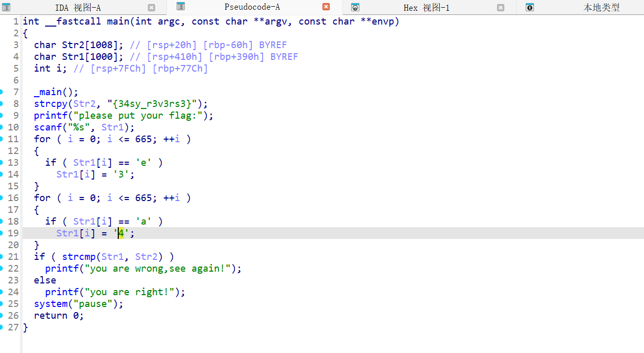Screen dimensions: 644x353
Task: Toggle breakpoint dot on line 7
Action: point(2,92)
